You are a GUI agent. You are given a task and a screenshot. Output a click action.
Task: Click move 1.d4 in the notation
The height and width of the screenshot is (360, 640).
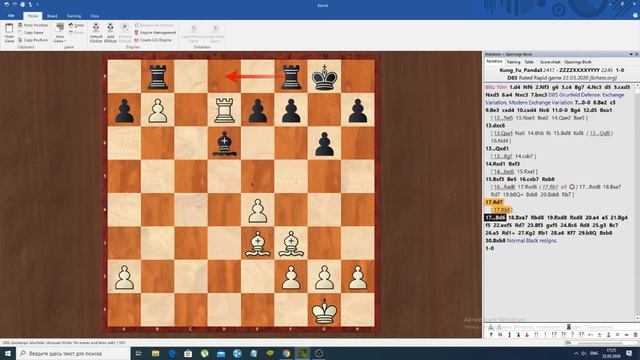tap(514, 87)
